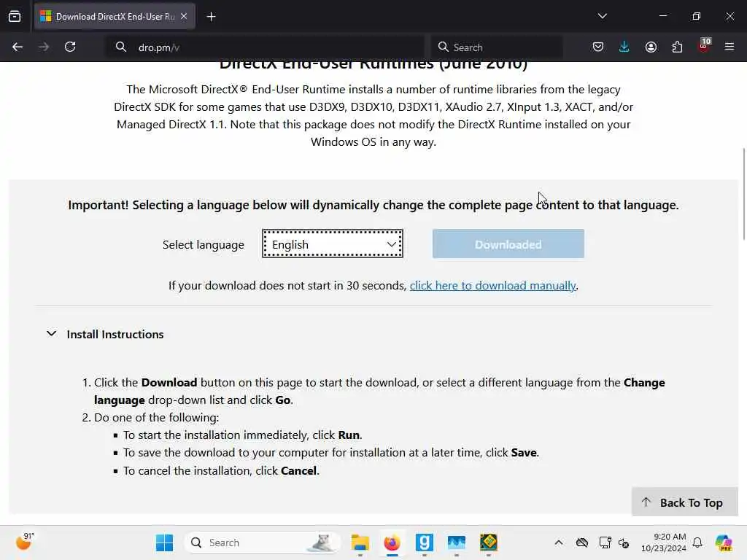Click the browser Search box

pos(496,47)
